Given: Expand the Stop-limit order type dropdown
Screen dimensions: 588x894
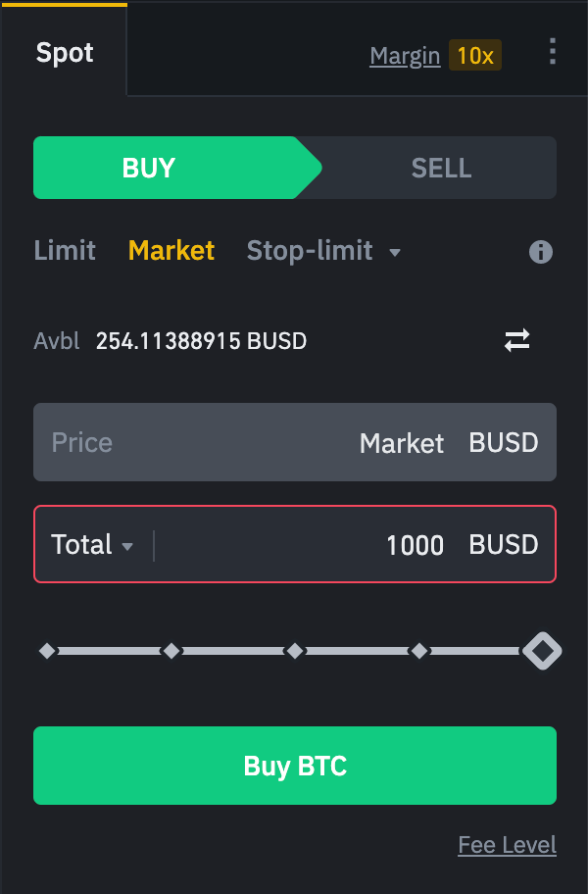Looking at the screenshot, I should [324, 251].
